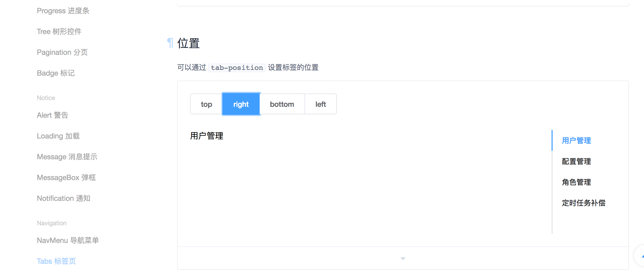Click the active 用户管理 tab label
Screen dimensions: 644x278
click(x=576, y=140)
